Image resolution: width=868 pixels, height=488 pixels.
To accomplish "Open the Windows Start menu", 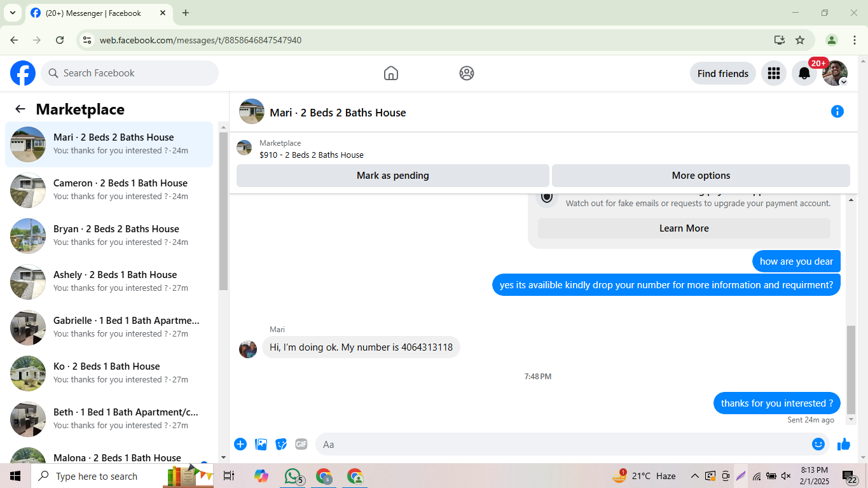I will tap(15, 476).
